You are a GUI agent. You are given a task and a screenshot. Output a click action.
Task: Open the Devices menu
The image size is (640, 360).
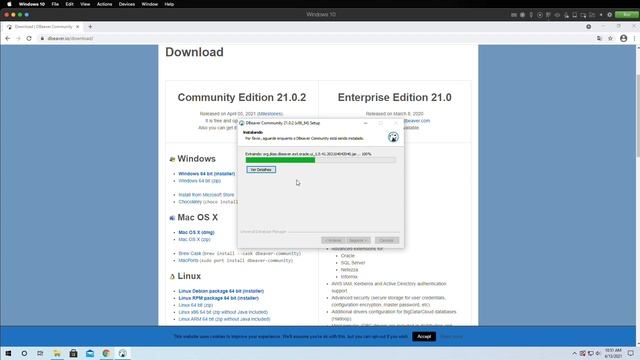[x=127, y=4]
